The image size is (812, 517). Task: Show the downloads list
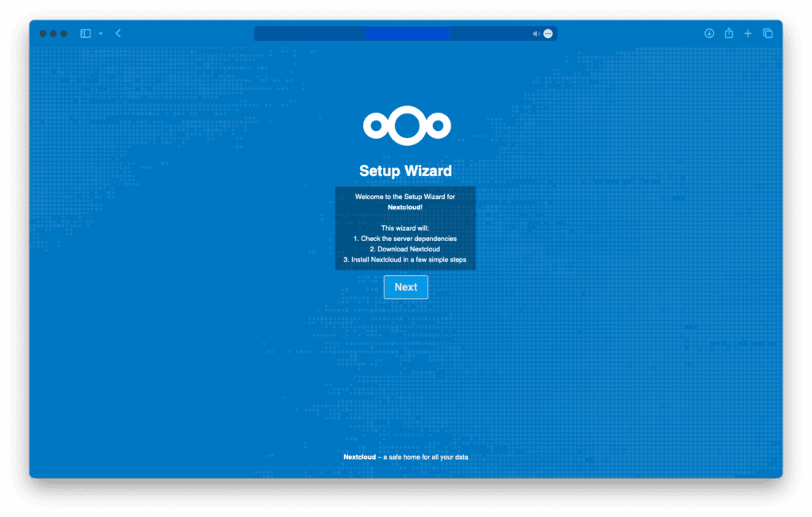tap(709, 33)
